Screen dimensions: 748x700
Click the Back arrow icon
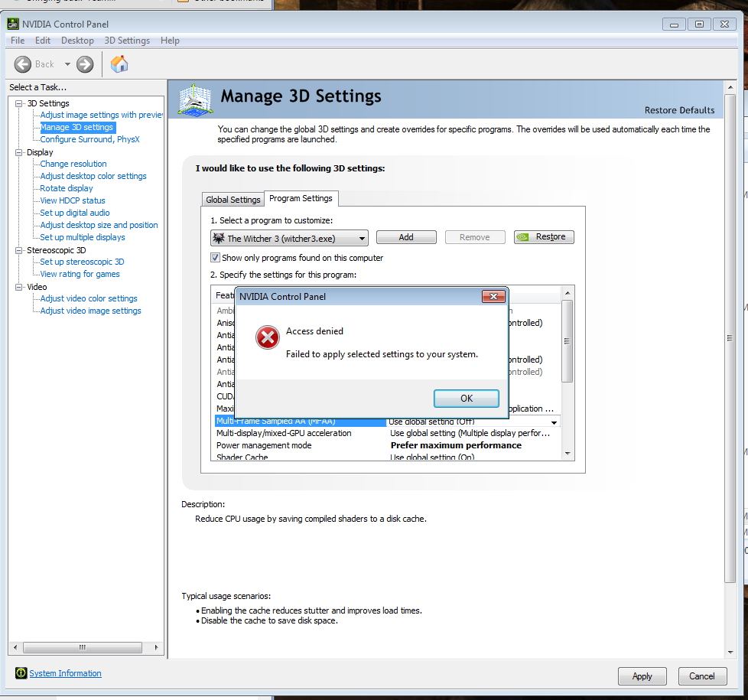[22, 64]
